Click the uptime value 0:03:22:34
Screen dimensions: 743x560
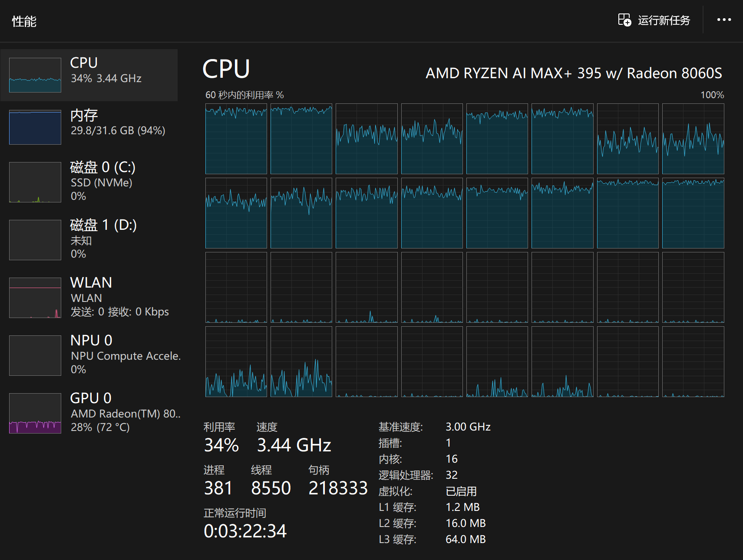[x=245, y=531]
